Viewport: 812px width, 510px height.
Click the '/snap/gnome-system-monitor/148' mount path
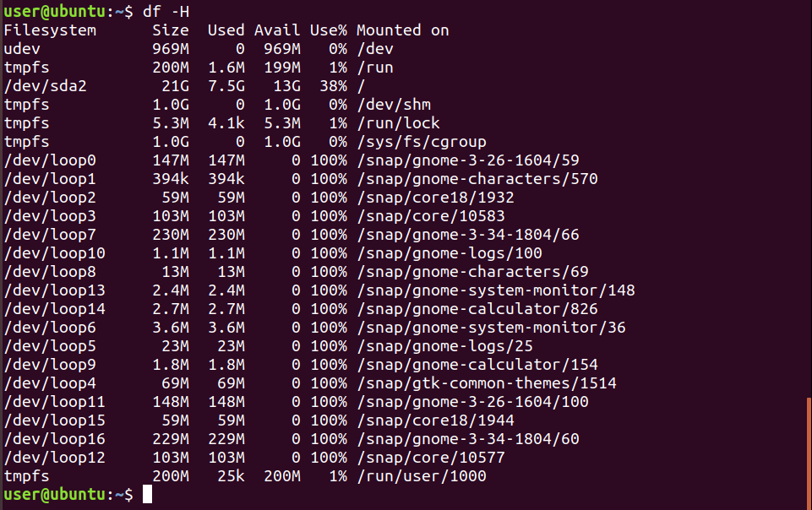[x=496, y=290]
